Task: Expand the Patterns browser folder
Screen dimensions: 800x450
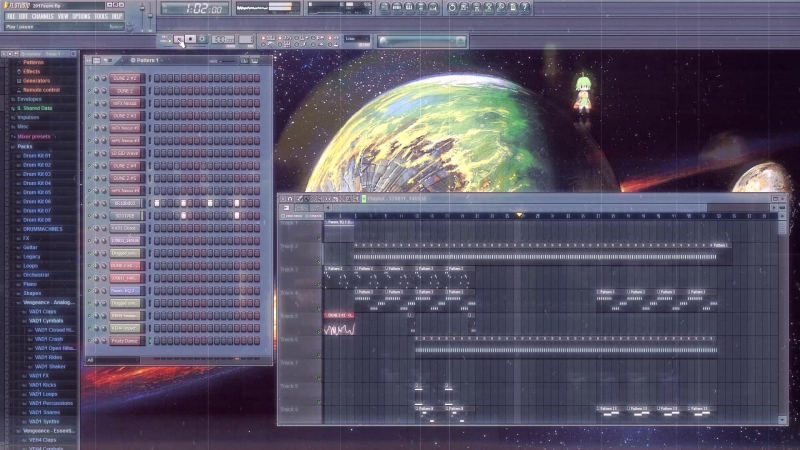Action: point(33,62)
